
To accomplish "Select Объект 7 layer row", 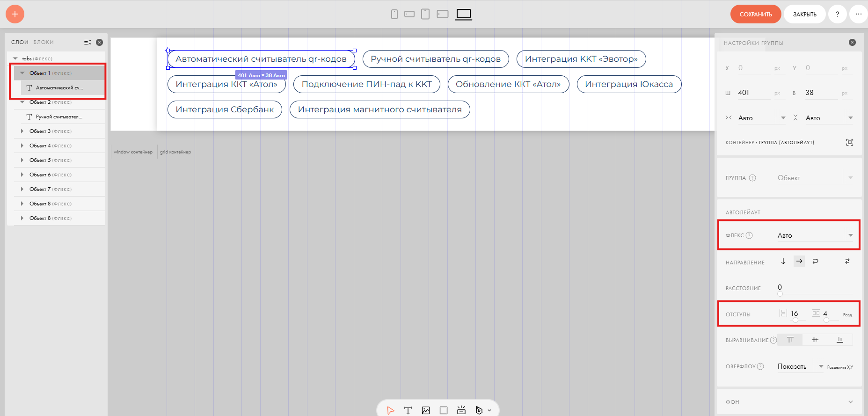I will coord(59,189).
